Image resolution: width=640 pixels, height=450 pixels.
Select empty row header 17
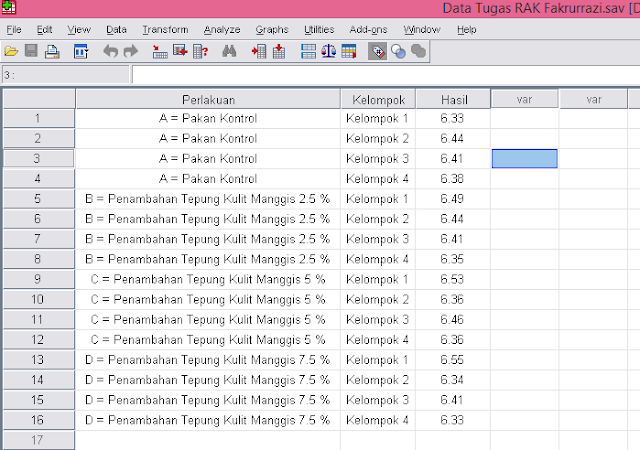[39, 440]
